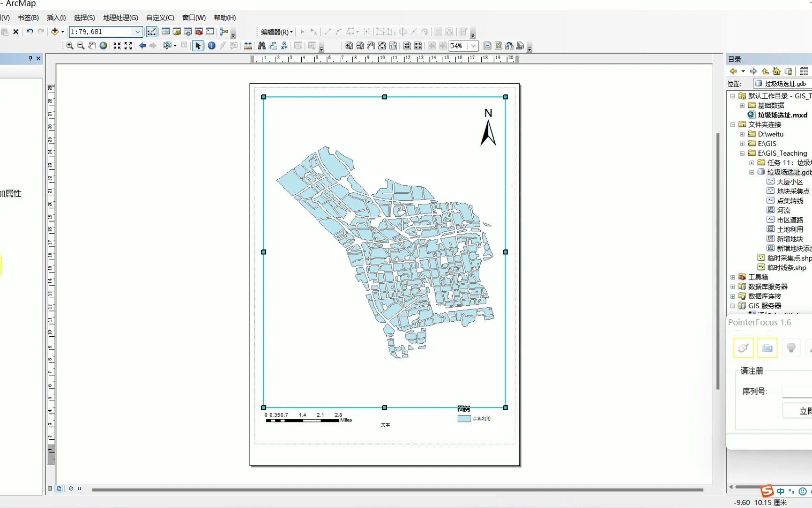Image resolution: width=812 pixels, height=508 pixels.
Task: Collapse the E:\GIS_Teaching folder connection
Action: [x=742, y=153]
